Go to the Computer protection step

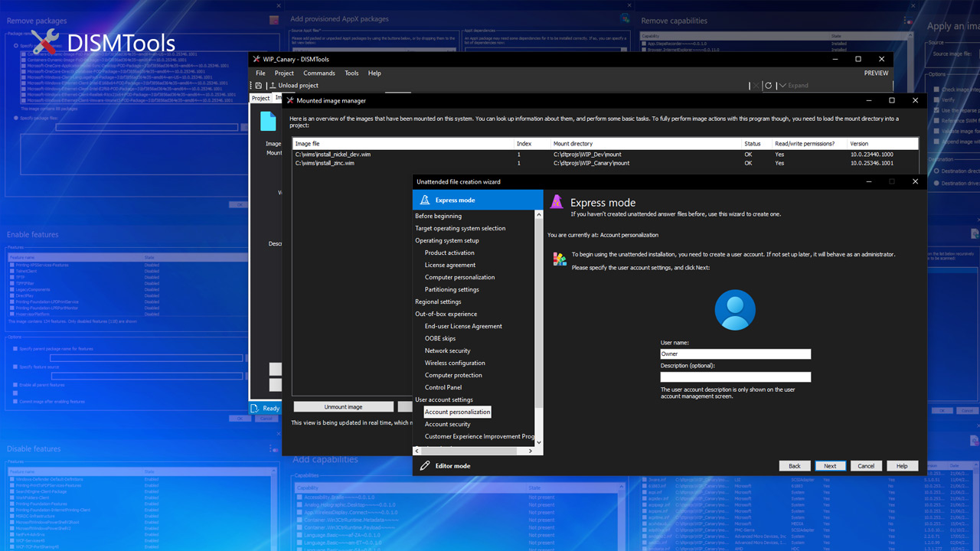pyautogui.click(x=453, y=375)
